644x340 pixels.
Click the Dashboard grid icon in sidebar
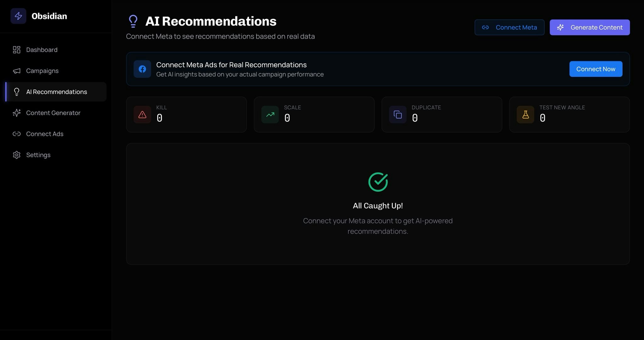[x=16, y=50]
